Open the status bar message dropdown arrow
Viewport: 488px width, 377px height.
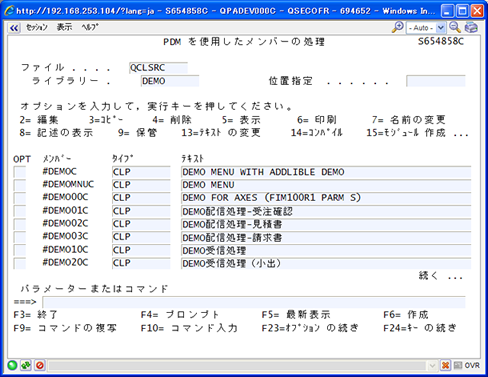(x=432, y=366)
